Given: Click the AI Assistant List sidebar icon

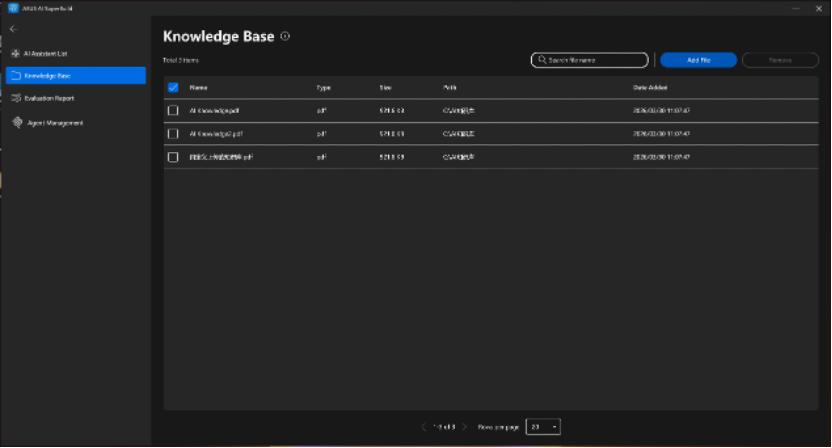Looking at the screenshot, I should click(x=15, y=54).
